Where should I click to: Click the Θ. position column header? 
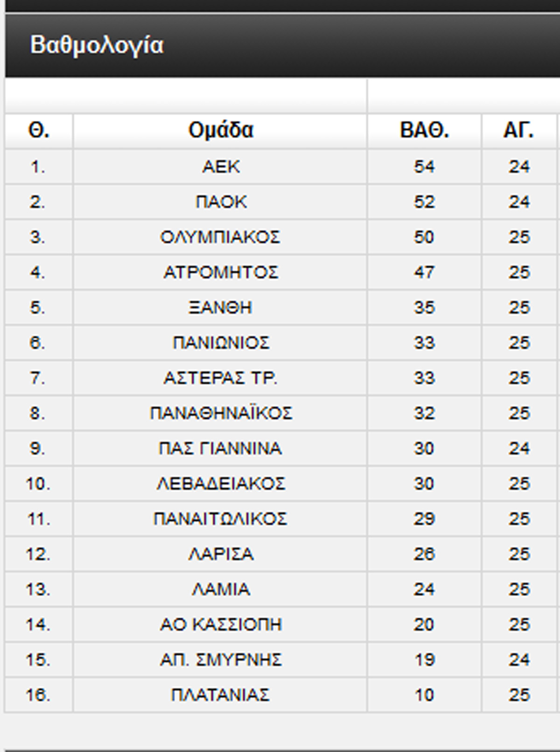[39, 130]
